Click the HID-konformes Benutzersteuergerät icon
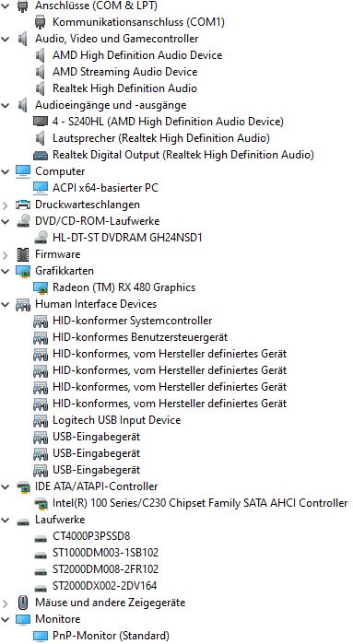Image resolution: width=353 pixels, height=644 pixels. tap(41, 337)
